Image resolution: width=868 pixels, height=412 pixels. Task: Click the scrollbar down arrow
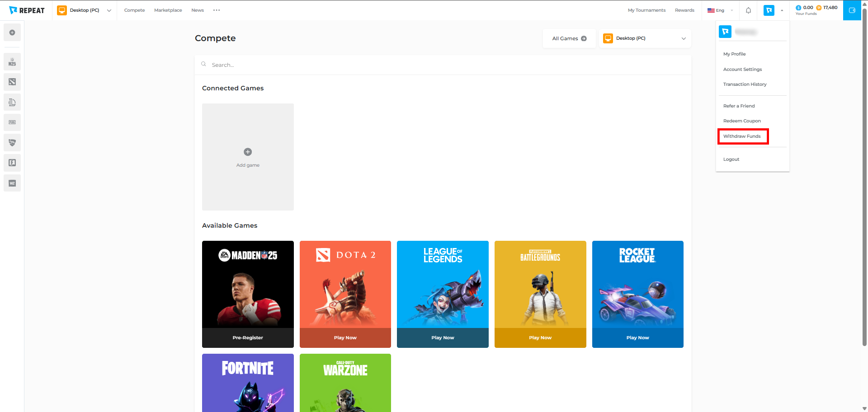(864, 408)
